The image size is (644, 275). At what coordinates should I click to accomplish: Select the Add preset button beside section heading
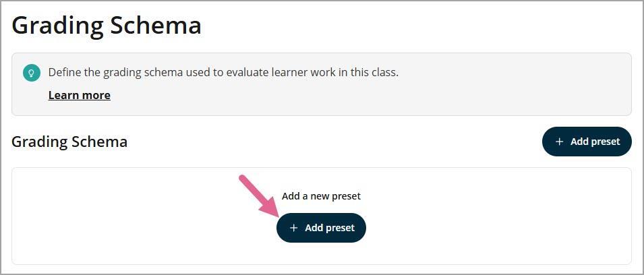coord(587,142)
